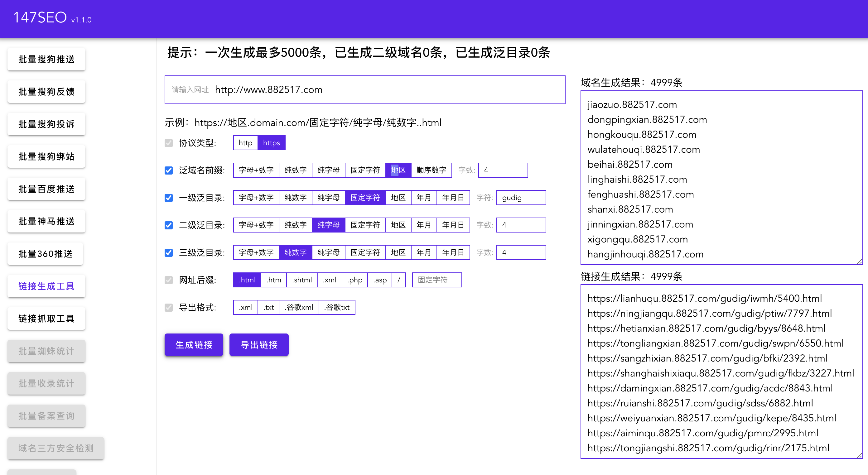
Task: Click the 导出链接 button
Action: click(x=259, y=344)
